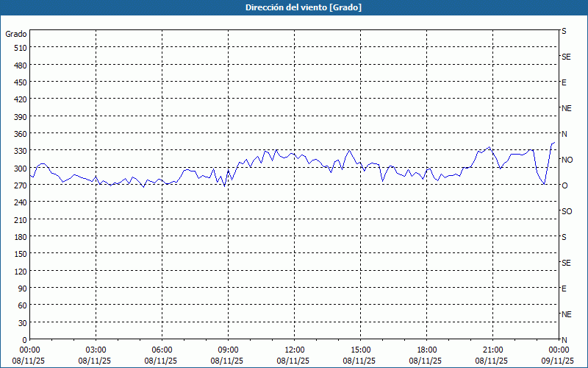Select the "N" compass label level with 360
The height and width of the screenshot is (368, 588).
coord(564,134)
